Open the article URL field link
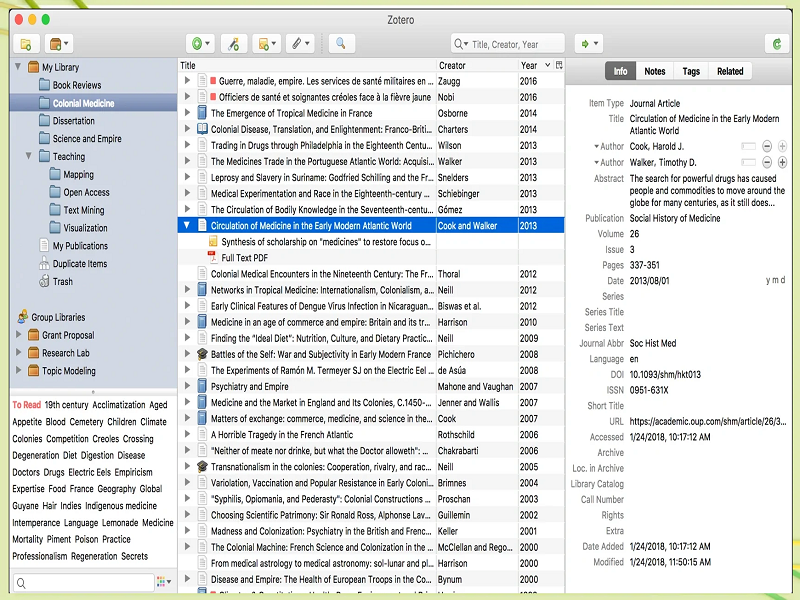Viewport: 800px width, 600px height. 708,421
